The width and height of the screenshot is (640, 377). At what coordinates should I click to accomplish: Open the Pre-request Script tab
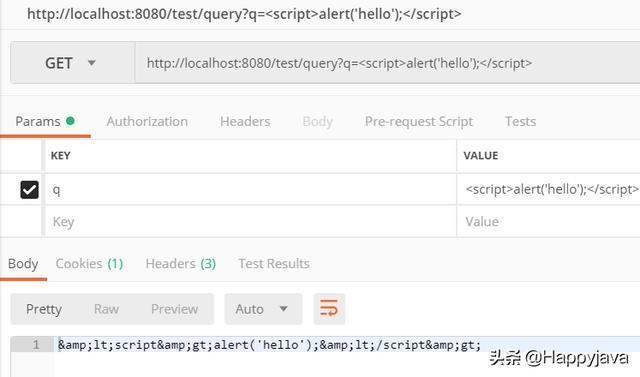(419, 121)
